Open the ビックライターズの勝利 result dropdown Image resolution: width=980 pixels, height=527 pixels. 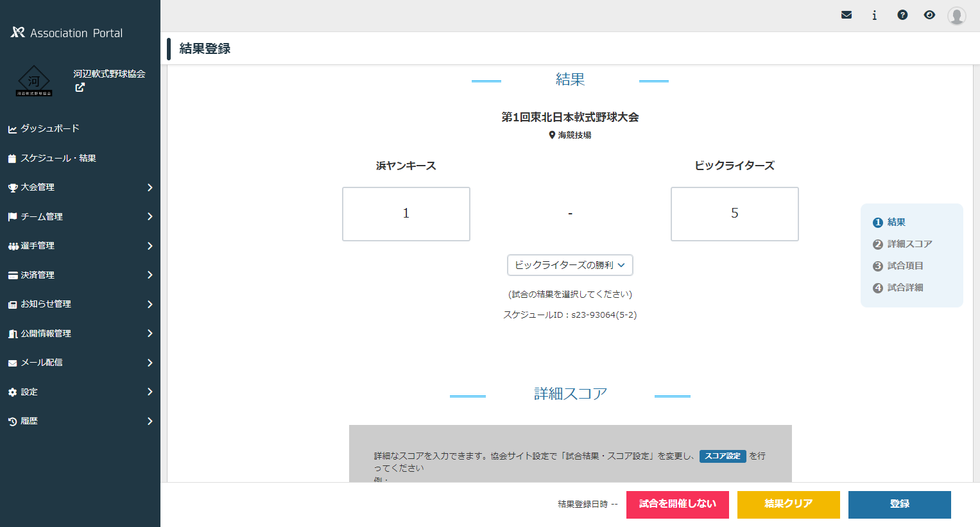pyautogui.click(x=570, y=265)
